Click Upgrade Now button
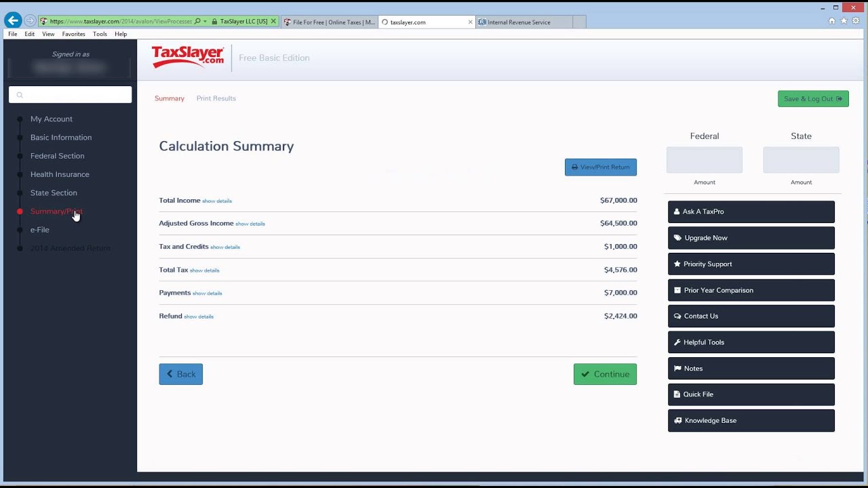The image size is (868, 488). (x=751, y=238)
